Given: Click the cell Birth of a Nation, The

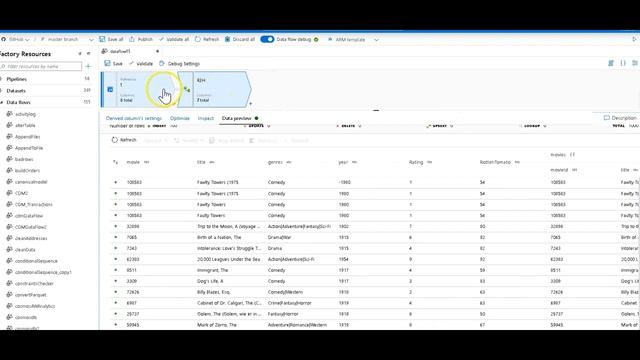Looking at the screenshot, I should [219, 238].
